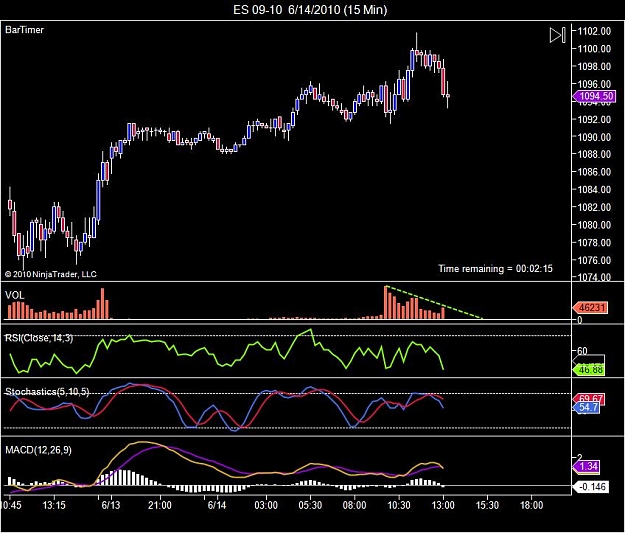
Task: Click the 1100.00 price axis label
Action: click(x=594, y=49)
